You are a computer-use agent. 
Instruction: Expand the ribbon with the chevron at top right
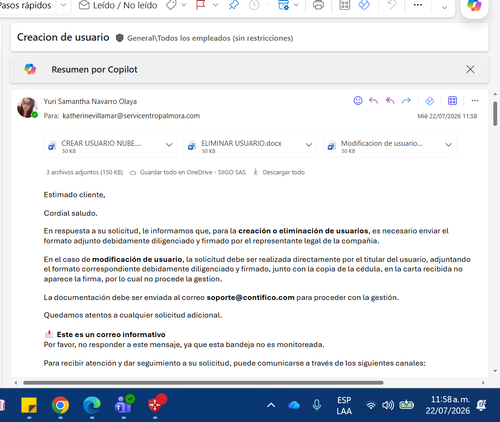(x=444, y=7)
